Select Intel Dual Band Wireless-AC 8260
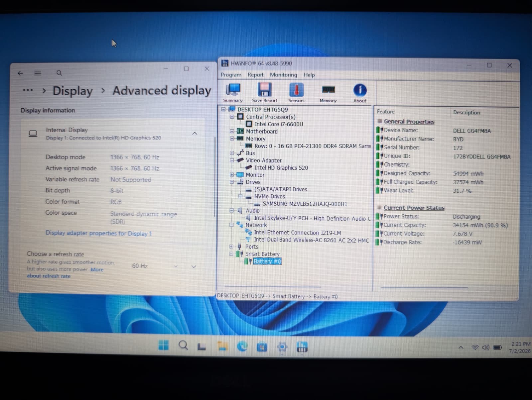The width and height of the screenshot is (532, 400). [311, 240]
